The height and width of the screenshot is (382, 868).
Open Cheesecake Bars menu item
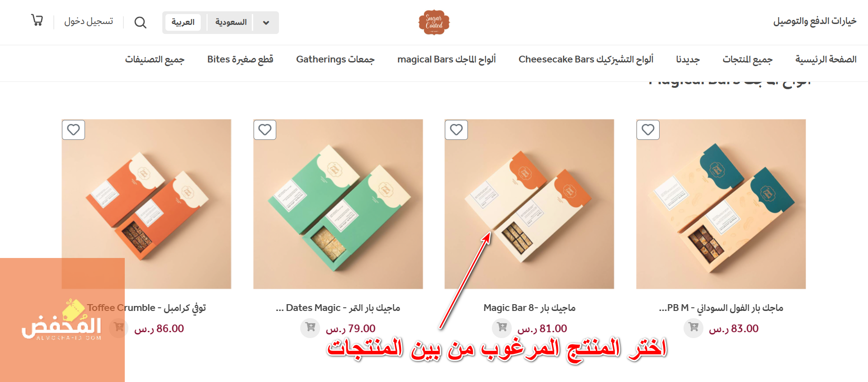click(x=586, y=59)
